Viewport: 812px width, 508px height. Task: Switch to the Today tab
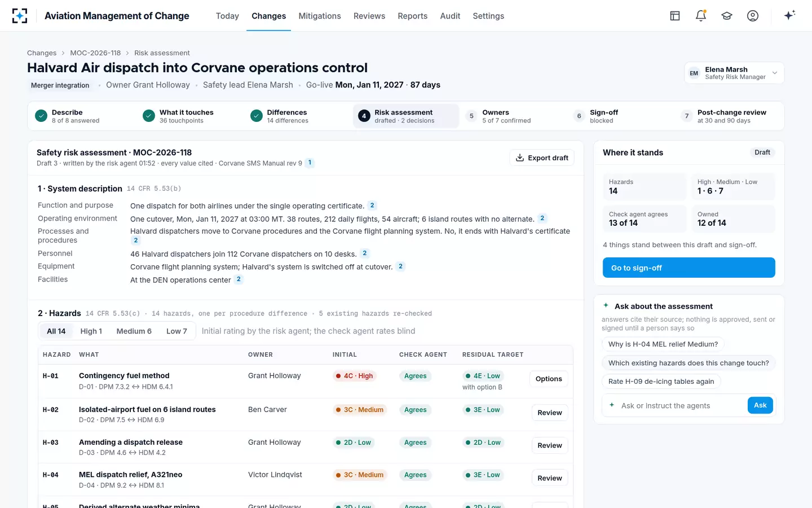(x=227, y=16)
